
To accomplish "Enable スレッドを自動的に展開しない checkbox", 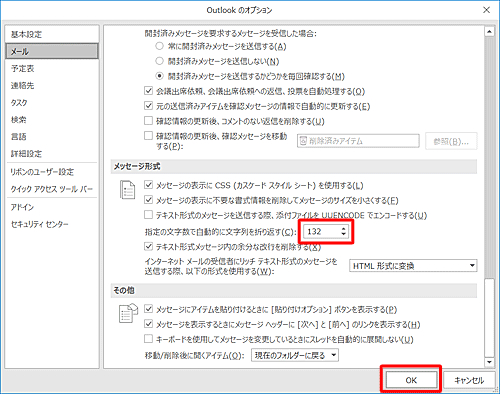I will [x=148, y=339].
